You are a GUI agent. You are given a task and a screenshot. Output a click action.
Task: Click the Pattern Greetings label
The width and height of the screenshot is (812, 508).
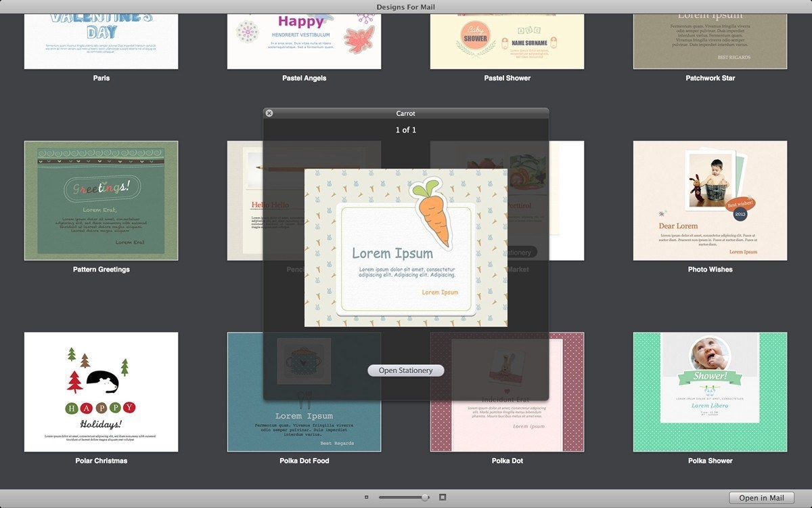(101, 270)
